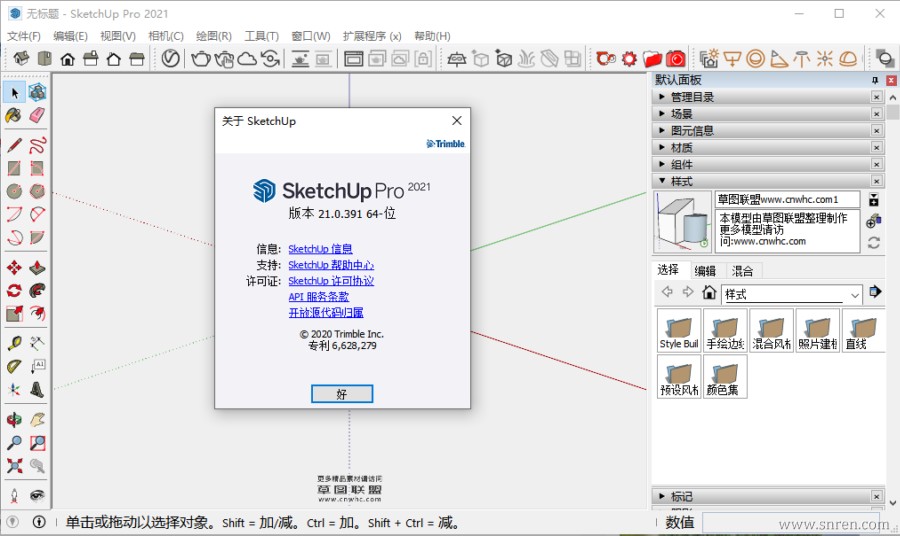Click the 好 button
Screen dimensions: 900x536
point(342,394)
